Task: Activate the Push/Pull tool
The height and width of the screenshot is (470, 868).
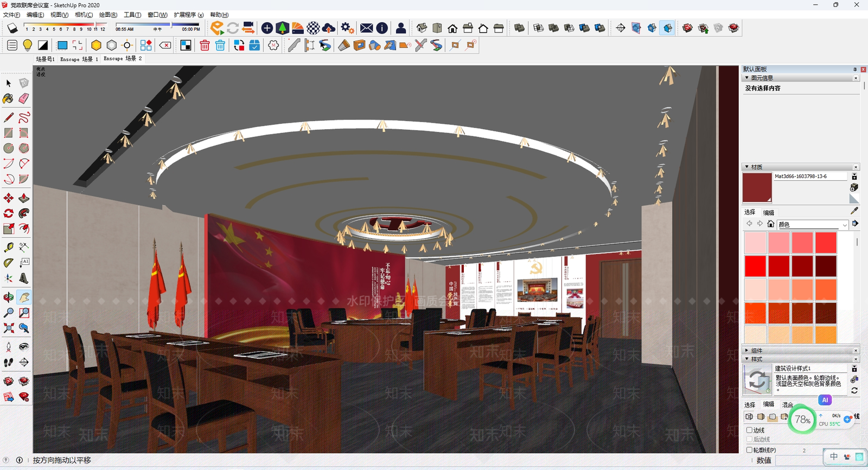Action: pos(24,198)
